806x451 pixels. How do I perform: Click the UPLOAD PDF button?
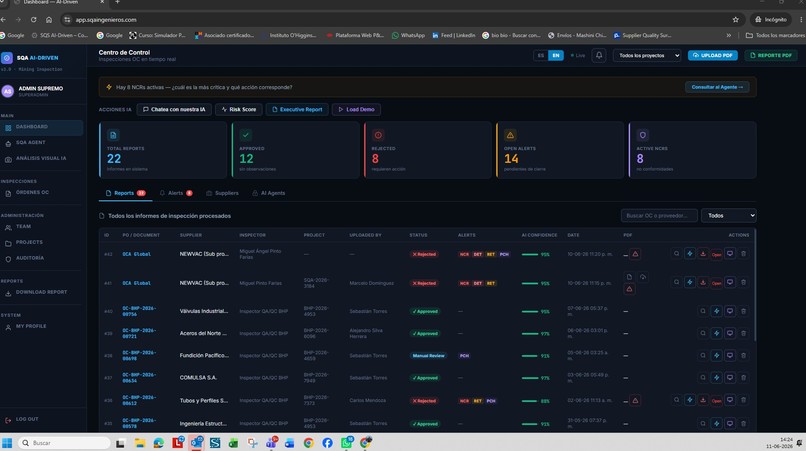pyautogui.click(x=713, y=56)
